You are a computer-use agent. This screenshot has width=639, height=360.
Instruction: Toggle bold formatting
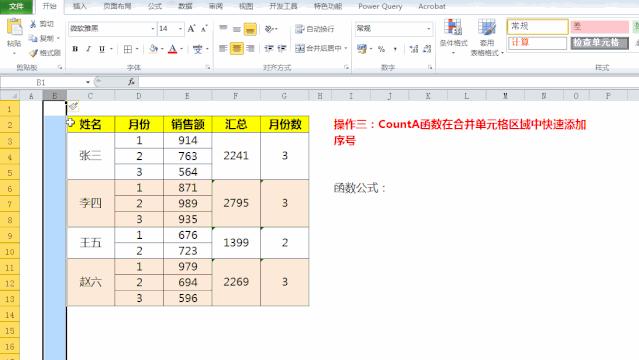pyautogui.click(x=75, y=49)
